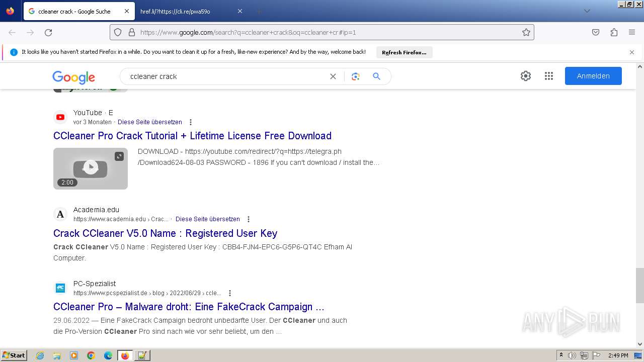Close the href.li tab
Image resolution: width=644 pixels, height=362 pixels.
[x=240, y=11]
